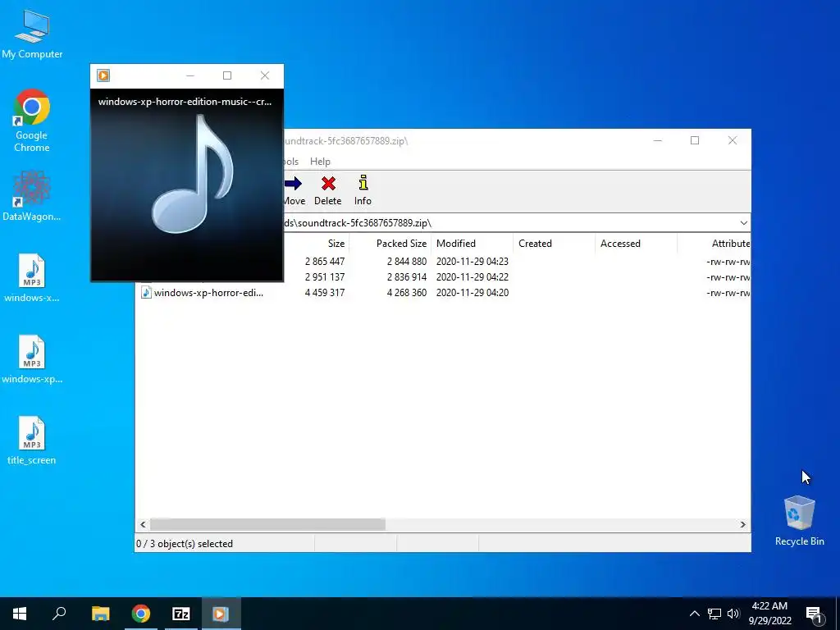Click the size value 4 459 317
The image size is (840, 630).
tap(325, 293)
